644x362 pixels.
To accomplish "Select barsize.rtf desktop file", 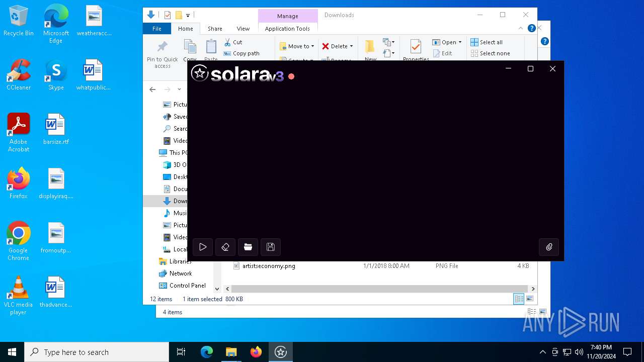I will click(x=56, y=130).
